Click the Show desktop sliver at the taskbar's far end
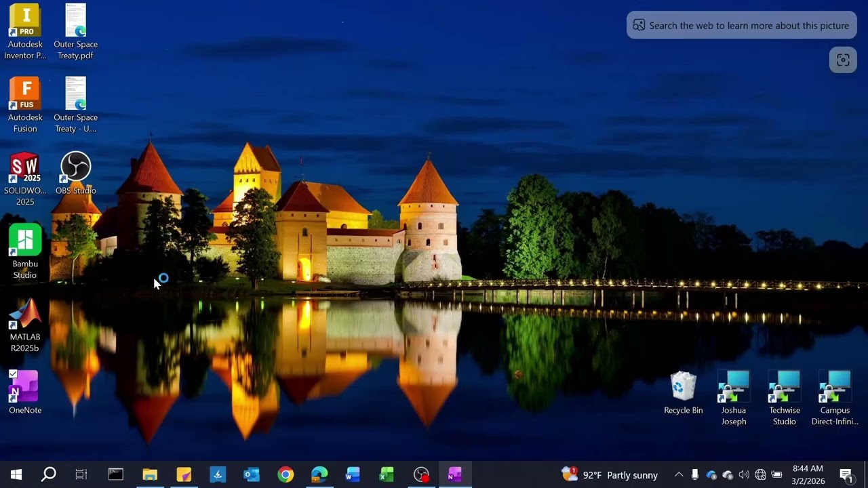868x488 pixels. [866, 474]
